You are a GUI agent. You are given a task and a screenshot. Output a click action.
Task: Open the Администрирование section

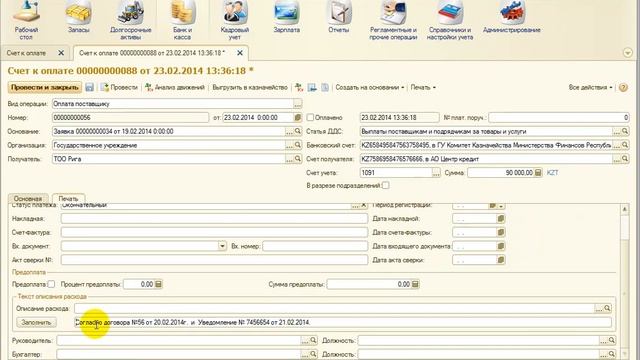[511, 18]
